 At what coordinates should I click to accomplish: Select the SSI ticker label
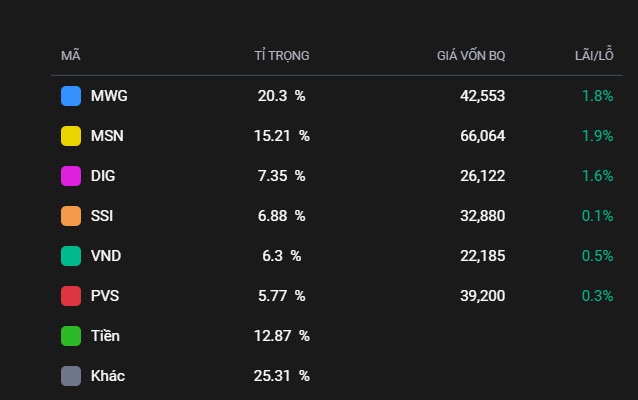tap(103, 216)
